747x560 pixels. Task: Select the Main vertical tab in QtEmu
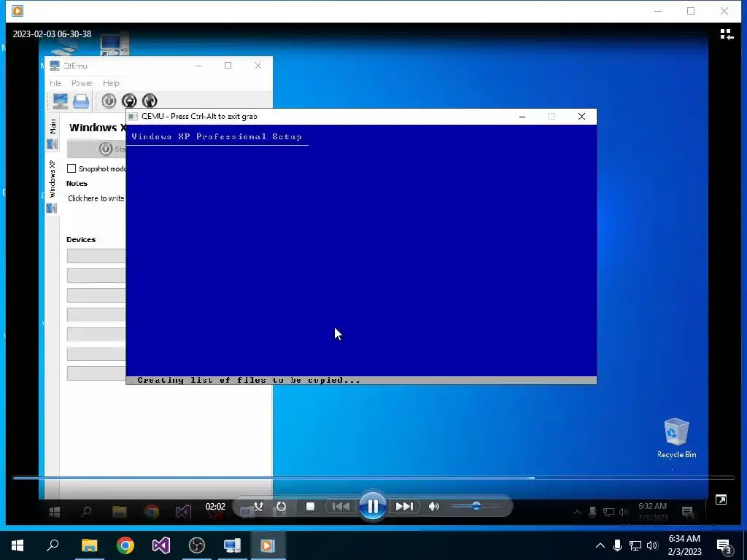tap(53, 133)
